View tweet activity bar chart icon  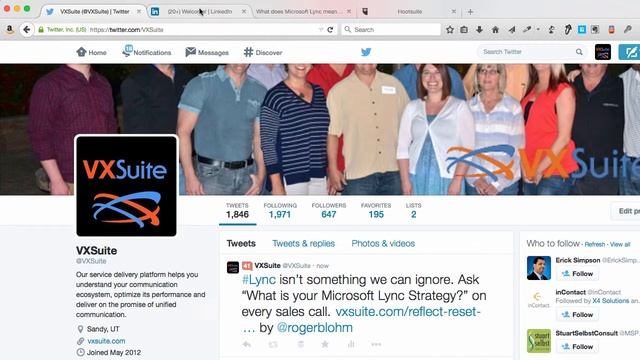351,344
